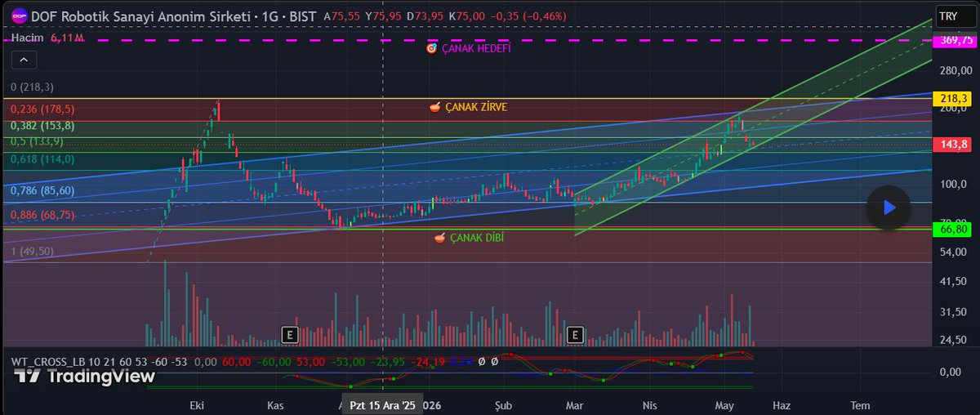
Task: Select the Hacim volume indicator label
Action: pos(26,38)
